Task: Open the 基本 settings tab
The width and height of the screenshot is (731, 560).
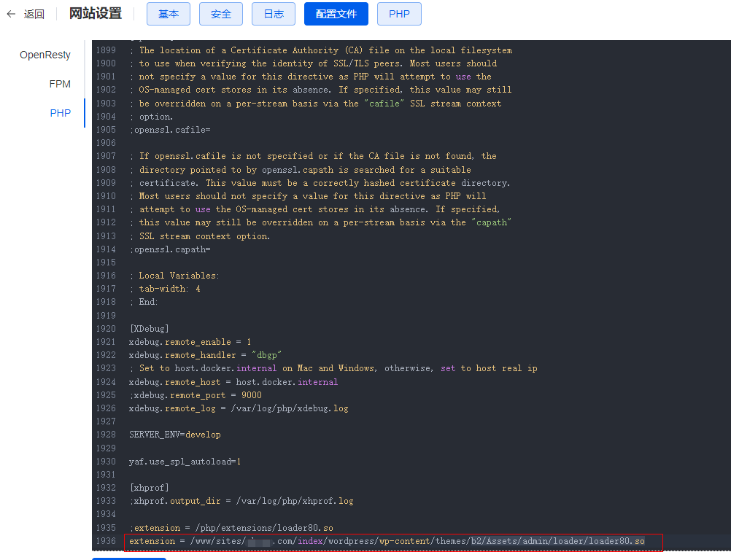Action: (168, 14)
